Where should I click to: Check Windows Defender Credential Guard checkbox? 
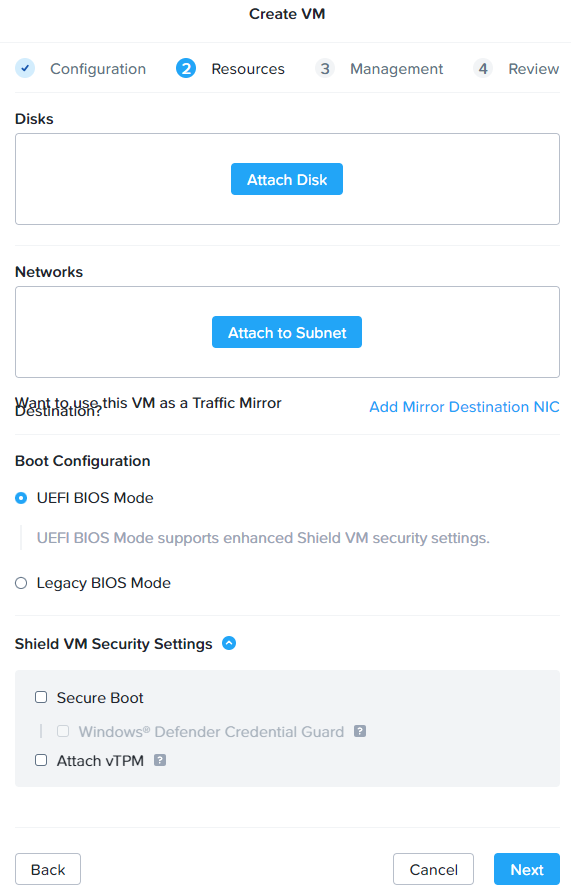tap(63, 731)
